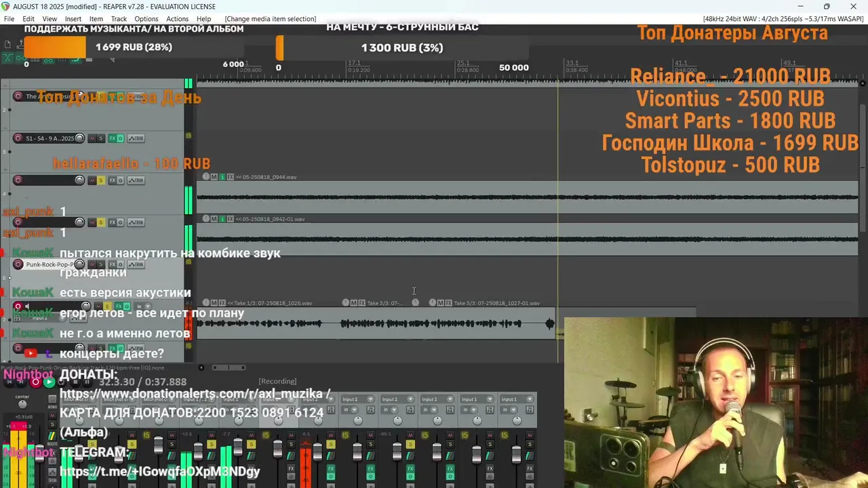Open item notes icon on 05-250818_0942-01.wav

(x=222, y=219)
